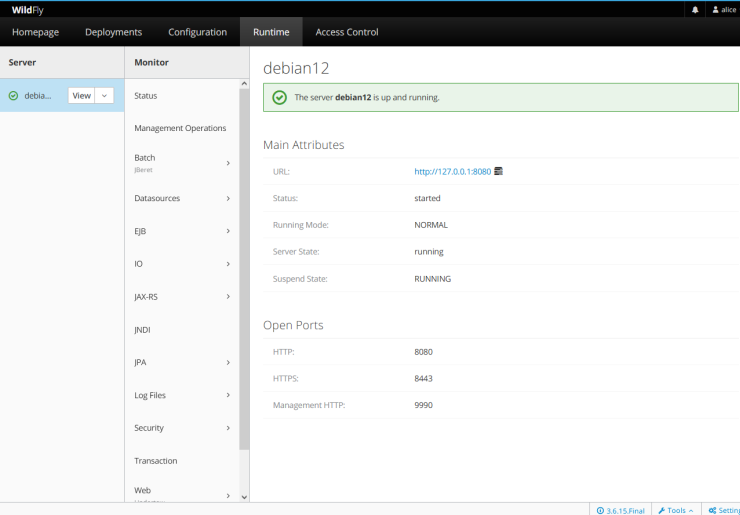Expand the Log Files chevron
Image resolution: width=740 pixels, height=515 pixels.
click(x=228, y=396)
